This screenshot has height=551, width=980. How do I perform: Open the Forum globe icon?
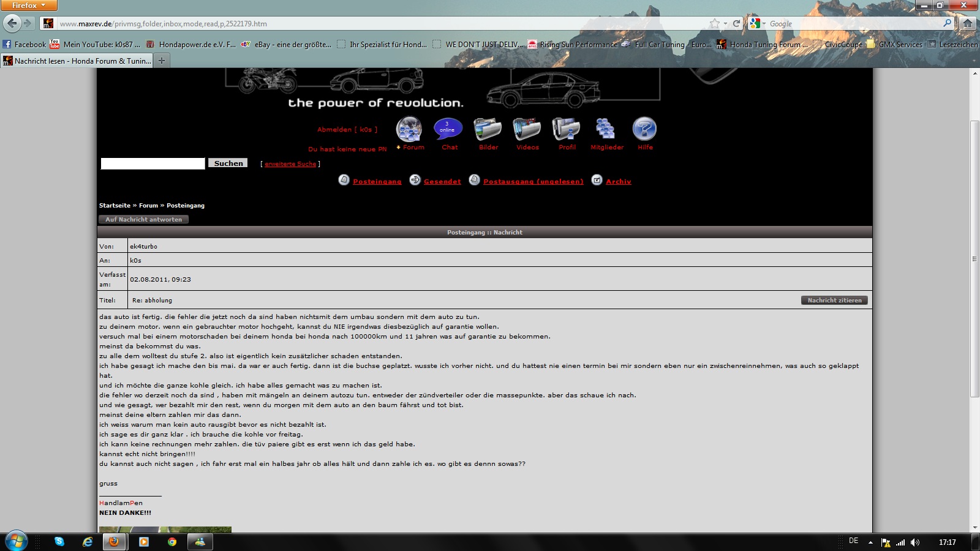(x=409, y=129)
